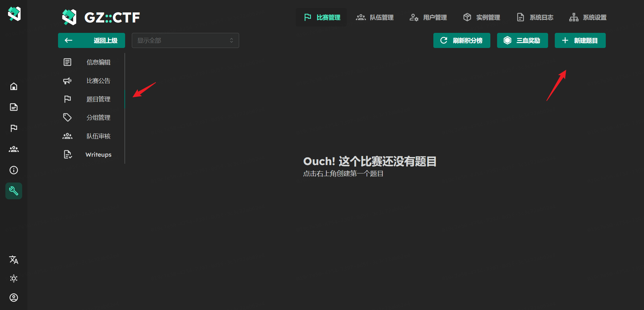Open the games flag icon in sidebar
The height and width of the screenshot is (310, 644).
(x=14, y=128)
